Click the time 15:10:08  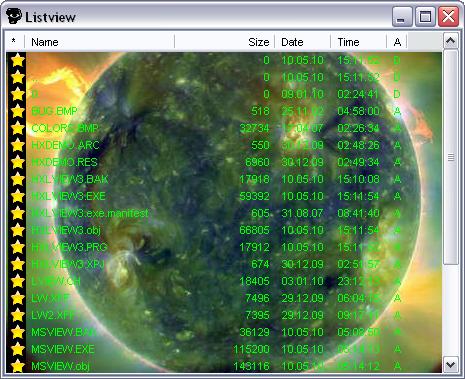point(358,179)
